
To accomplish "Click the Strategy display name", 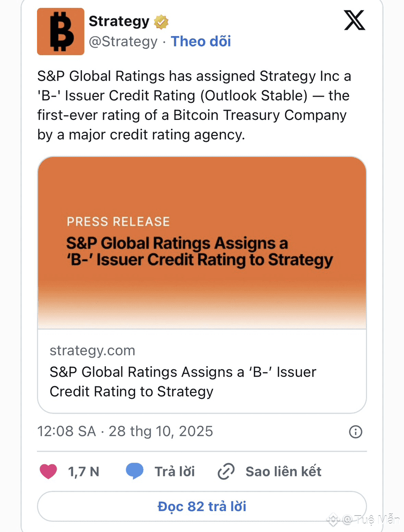I will tap(119, 21).
